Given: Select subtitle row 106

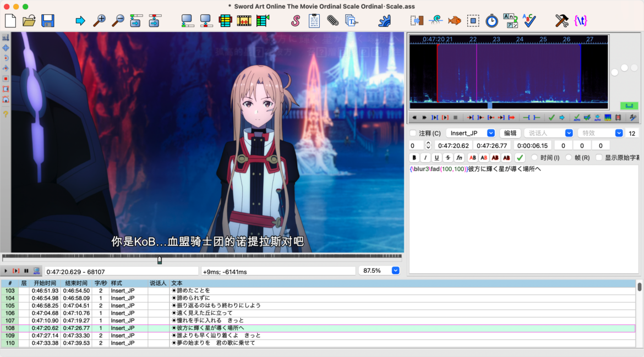Looking at the screenshot, I should (318, 313).
